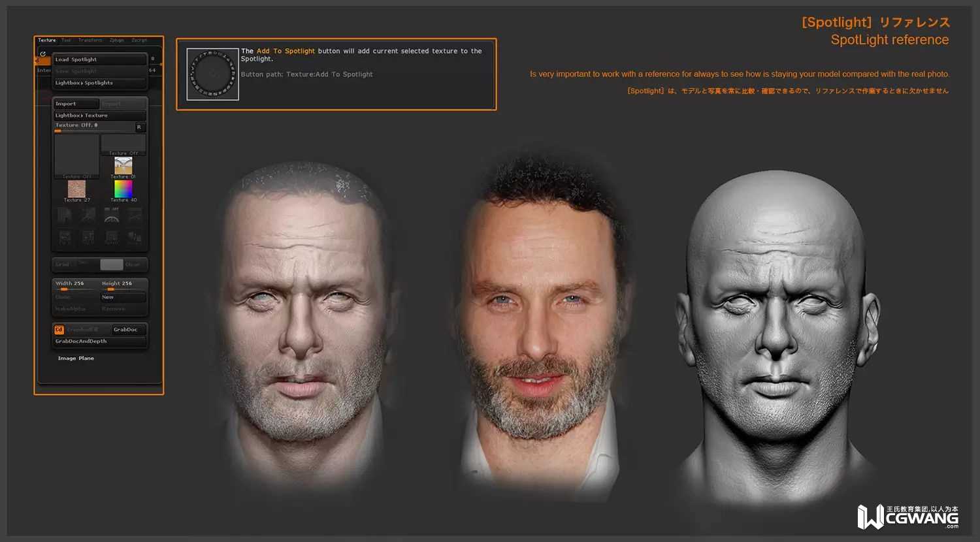This screenshot has width=980, height=542.
Task: Adjust the Width 256 slider
Action: 76,285
